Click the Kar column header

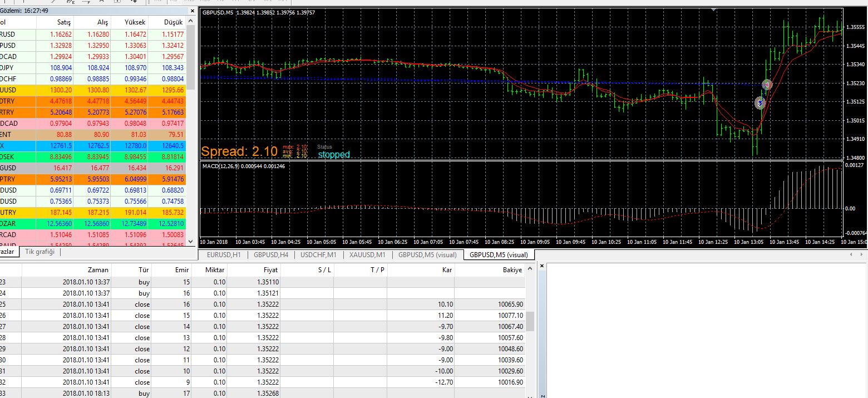coord(421,270)
